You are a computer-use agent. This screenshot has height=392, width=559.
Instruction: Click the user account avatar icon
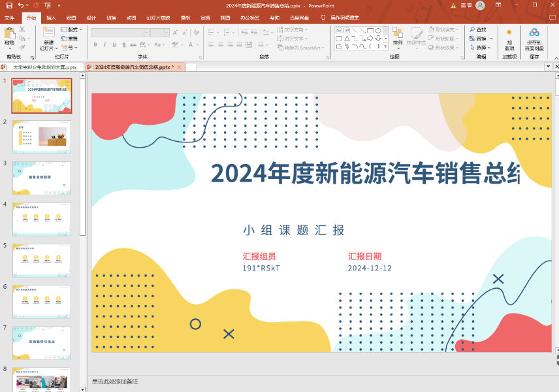(x=481, y=6)
